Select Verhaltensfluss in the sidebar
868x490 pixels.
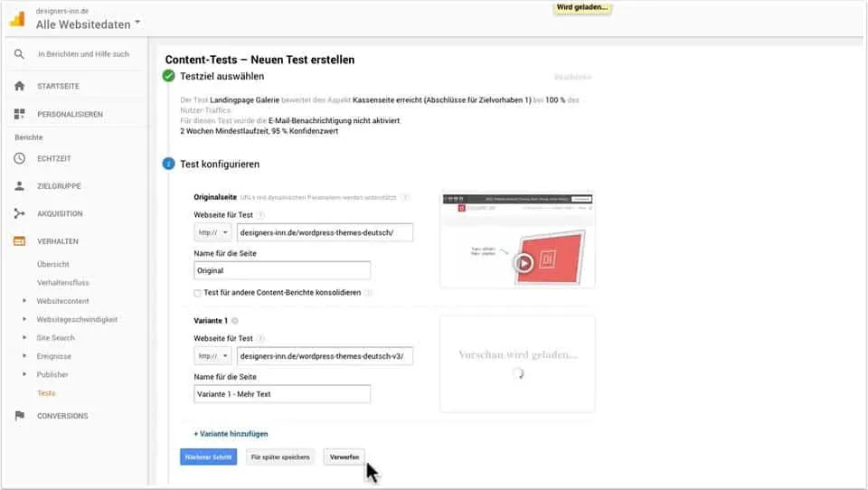pos(62,283)
